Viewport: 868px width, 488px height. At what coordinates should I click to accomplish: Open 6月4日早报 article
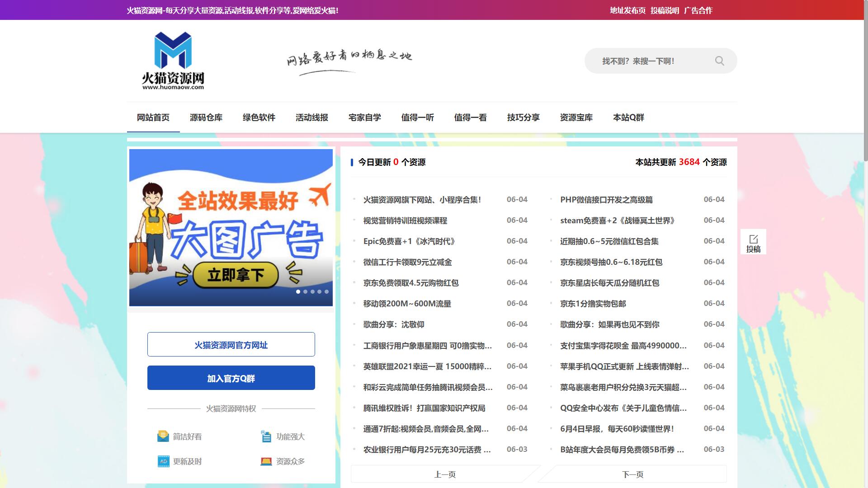coord(617,429)
